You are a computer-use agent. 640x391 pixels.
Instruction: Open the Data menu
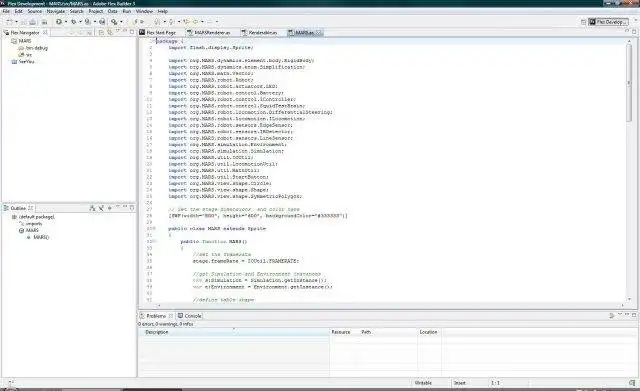point(113,11)
